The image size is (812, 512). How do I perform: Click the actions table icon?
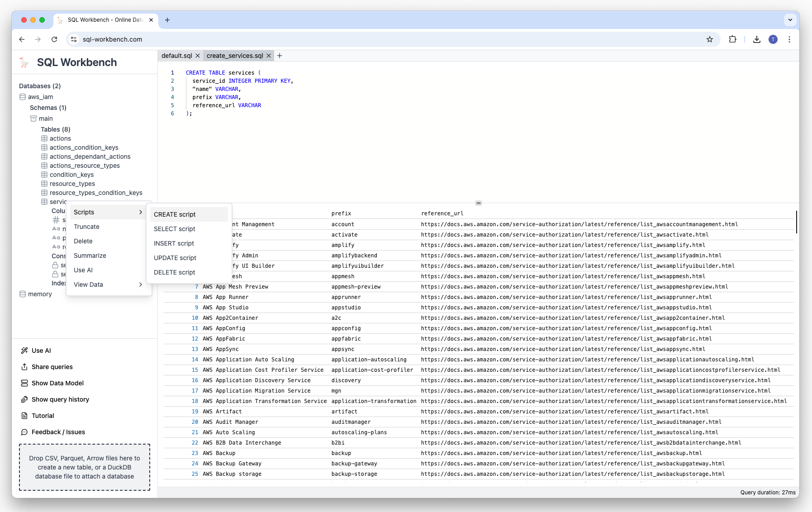pyautogui.click(x=44, y=138)
